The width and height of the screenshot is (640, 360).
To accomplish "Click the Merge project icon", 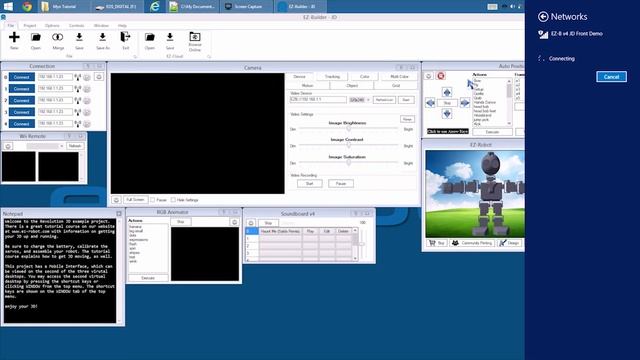I will tap(58, 37).
